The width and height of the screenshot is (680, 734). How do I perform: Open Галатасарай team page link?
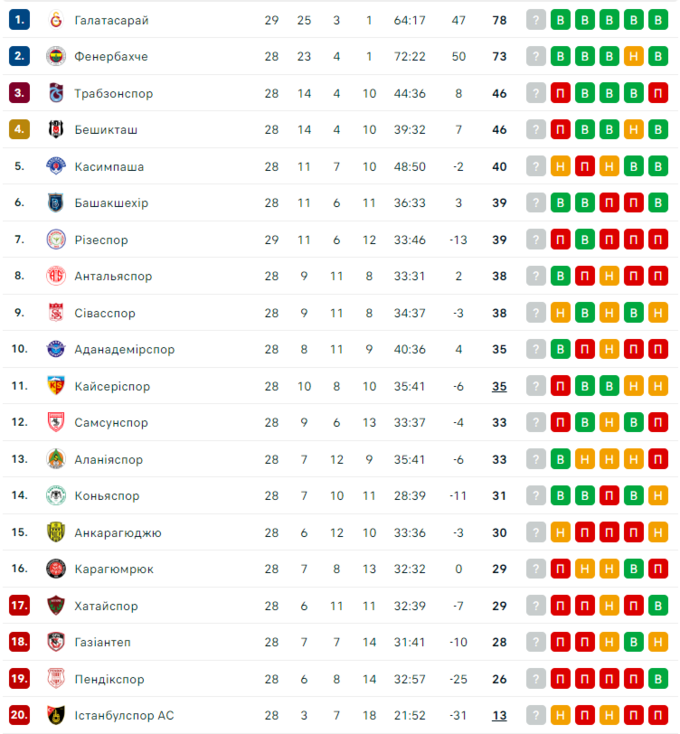tap(112, 20)
